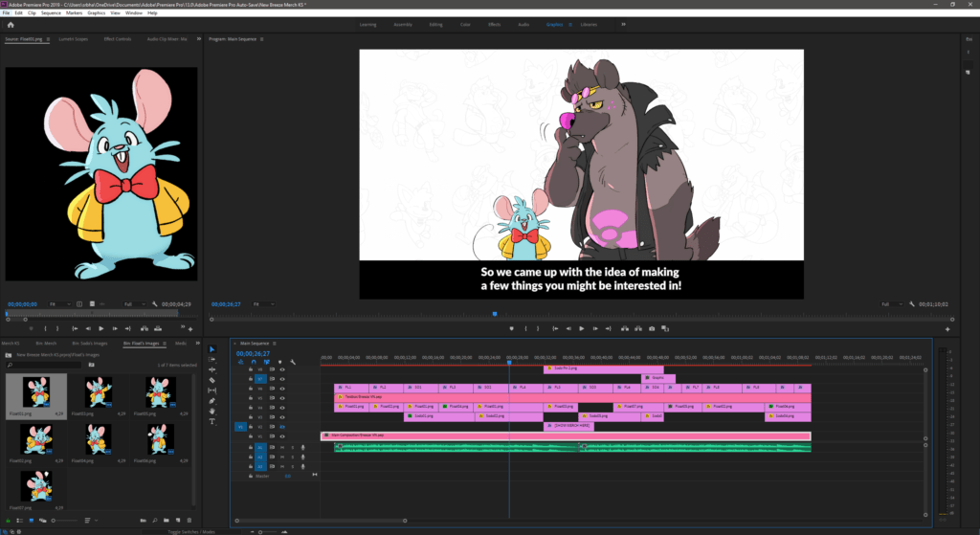Play the Source monitor clip

(x=101, y=328)
